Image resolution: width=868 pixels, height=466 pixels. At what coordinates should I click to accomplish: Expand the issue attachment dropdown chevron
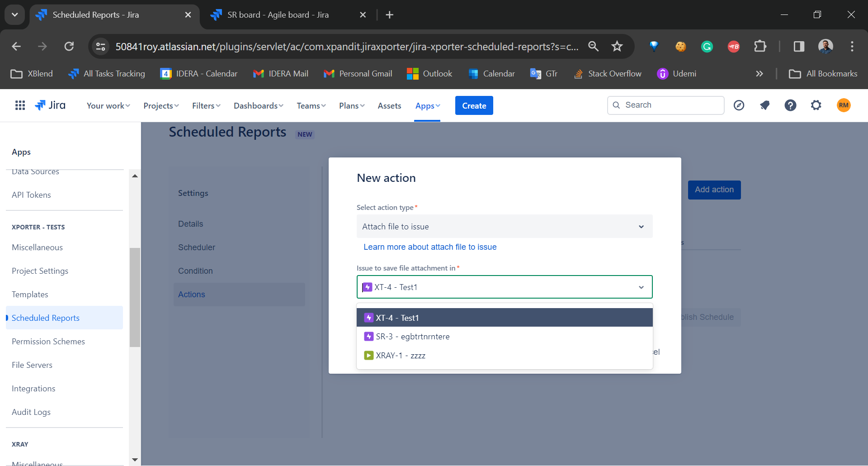click(641, 287)
